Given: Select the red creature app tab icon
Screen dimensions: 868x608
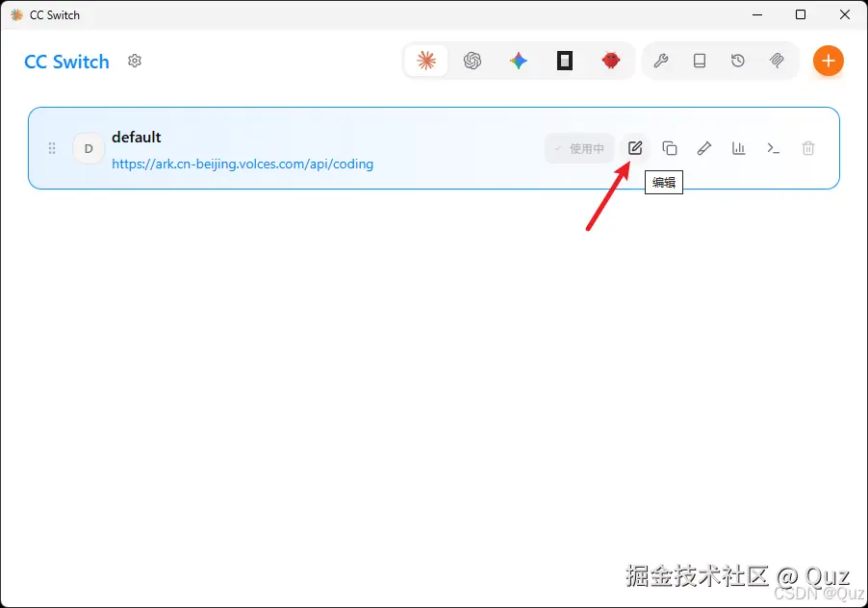Looking at the screenshot, I should pyautogui.click(x=611, y=61).
